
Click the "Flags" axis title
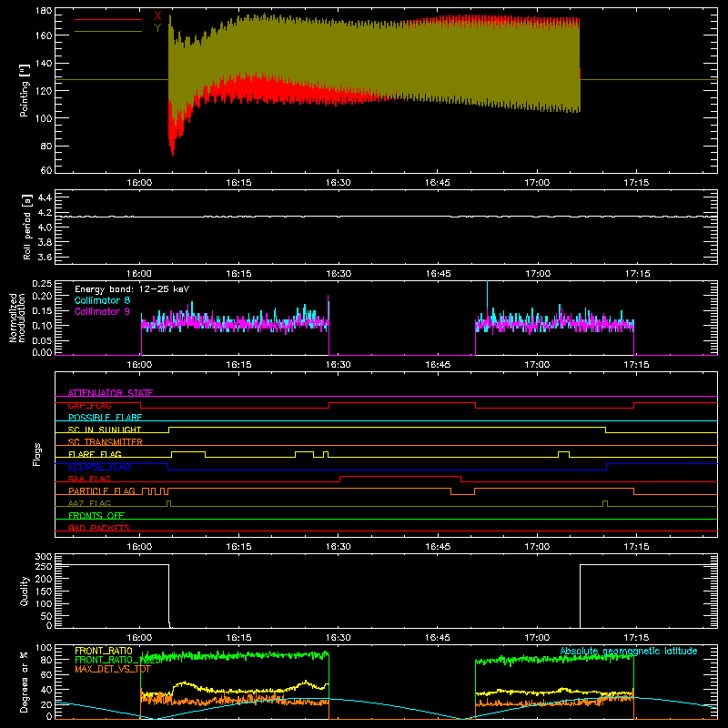[36, 454]
